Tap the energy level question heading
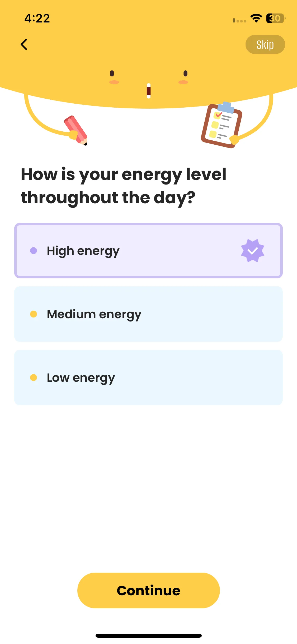This screenshot has height=644, width=297. [124, 186]
